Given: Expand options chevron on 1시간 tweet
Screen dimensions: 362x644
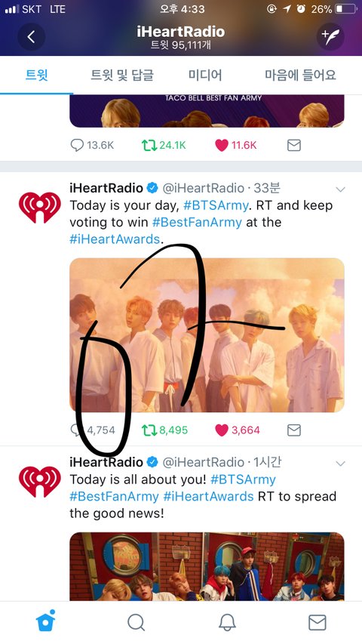Looking at the screenshot, I should tap(340, 464).
